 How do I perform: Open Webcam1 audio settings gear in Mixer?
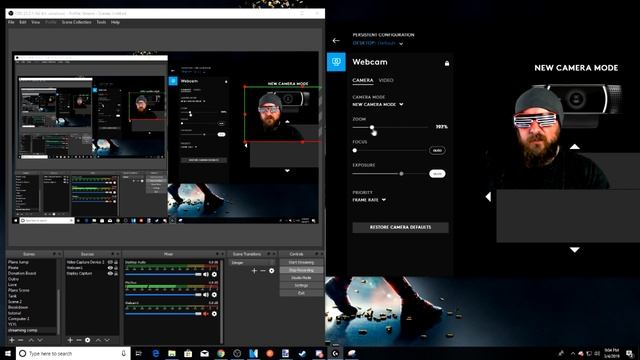tap(214, 313)
